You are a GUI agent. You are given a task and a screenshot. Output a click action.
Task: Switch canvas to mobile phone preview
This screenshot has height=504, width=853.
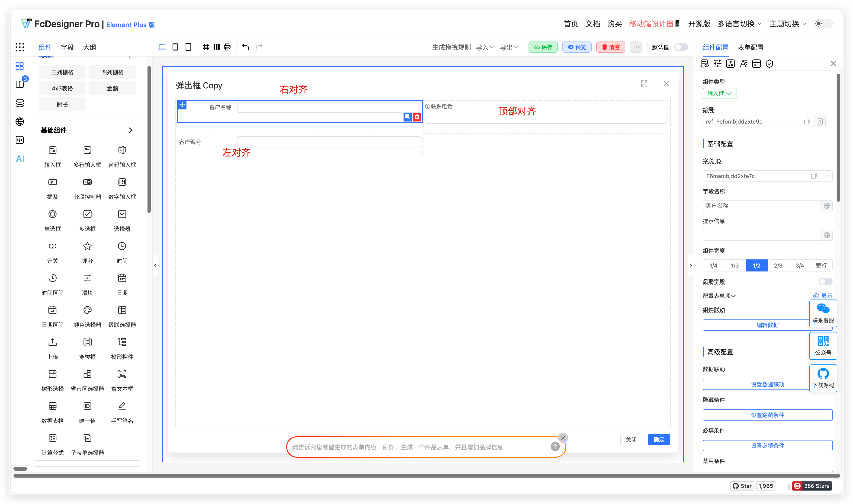pos(188,47)
